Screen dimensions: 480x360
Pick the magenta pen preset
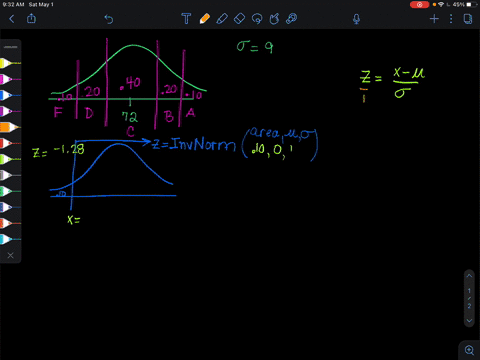tap(10, 79)
